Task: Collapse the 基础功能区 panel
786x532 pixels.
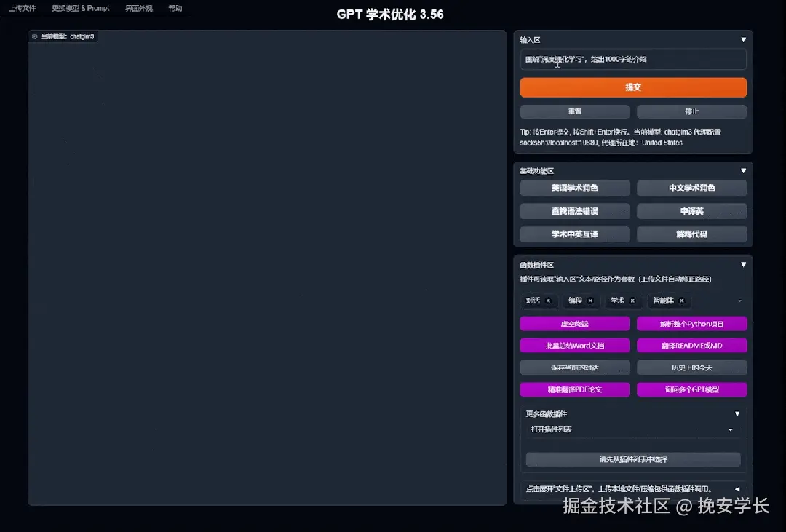Action: (x=743, y=170)
